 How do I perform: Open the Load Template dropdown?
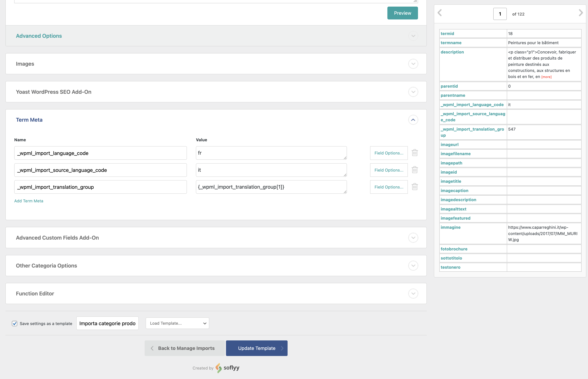click(x=177, y=323)
